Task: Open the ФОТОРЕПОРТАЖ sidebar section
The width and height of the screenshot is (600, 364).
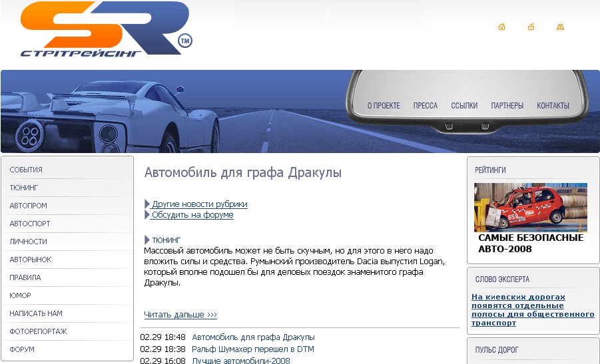Action: coord(38,331)
